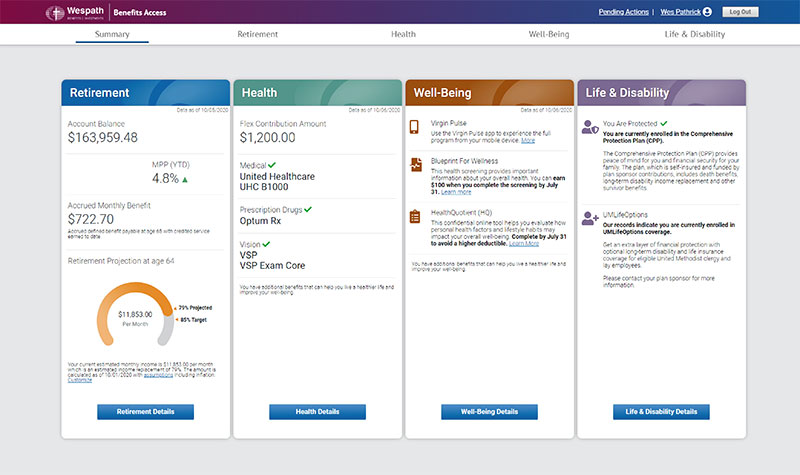The width and height of the screenshot is (800, 475).
Task: Click the green checkmark beside You Are Protected
Action: click(x=664, y=123)
